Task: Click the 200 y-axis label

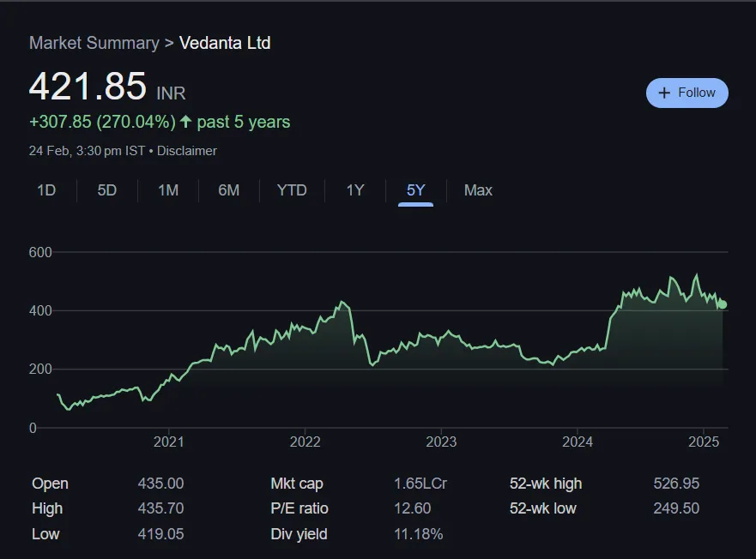Action: [40, 370]
